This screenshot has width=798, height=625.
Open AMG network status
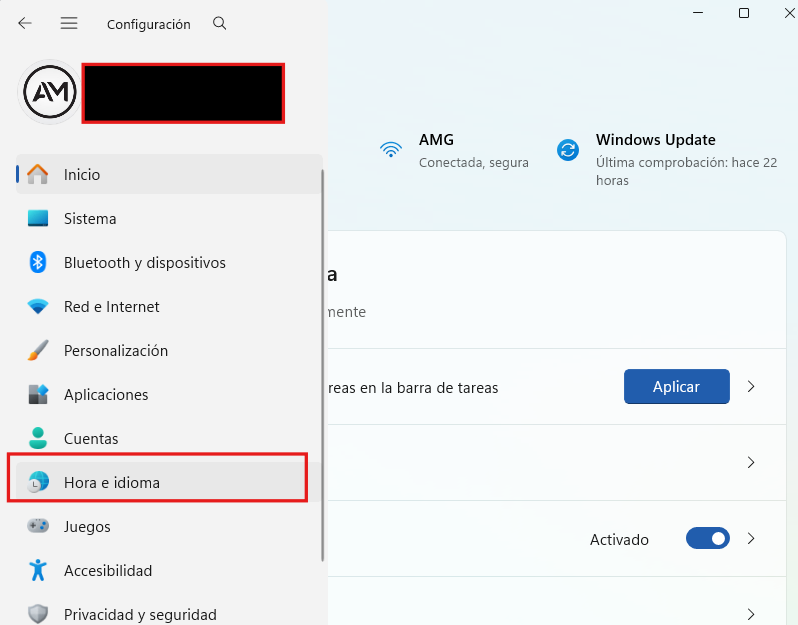(x=454, y=151)
